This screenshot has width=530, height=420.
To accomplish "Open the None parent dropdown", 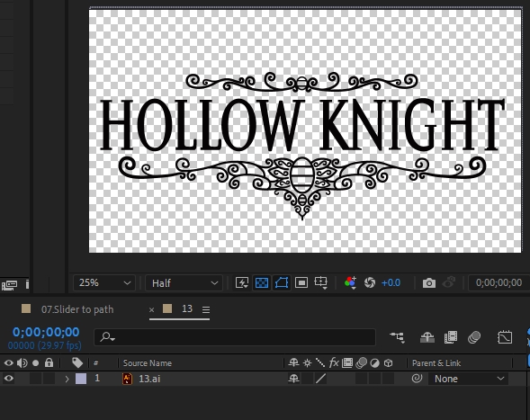I will pos(468,379).
